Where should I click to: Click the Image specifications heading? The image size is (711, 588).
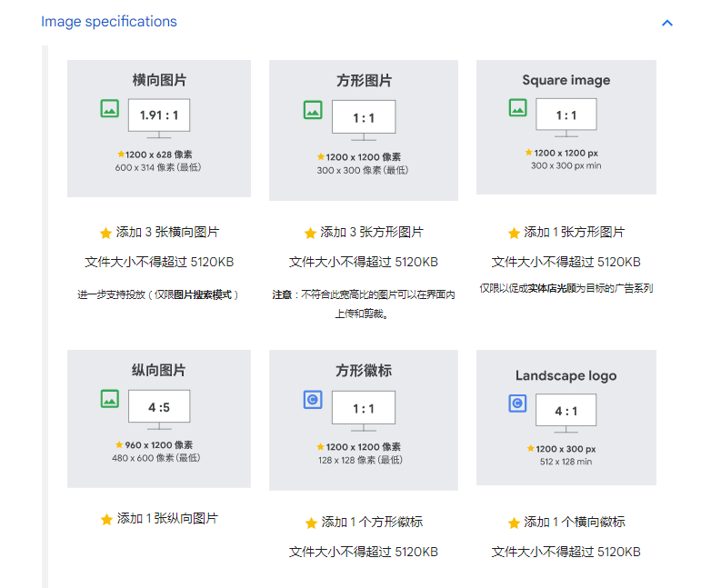point(109,22)
